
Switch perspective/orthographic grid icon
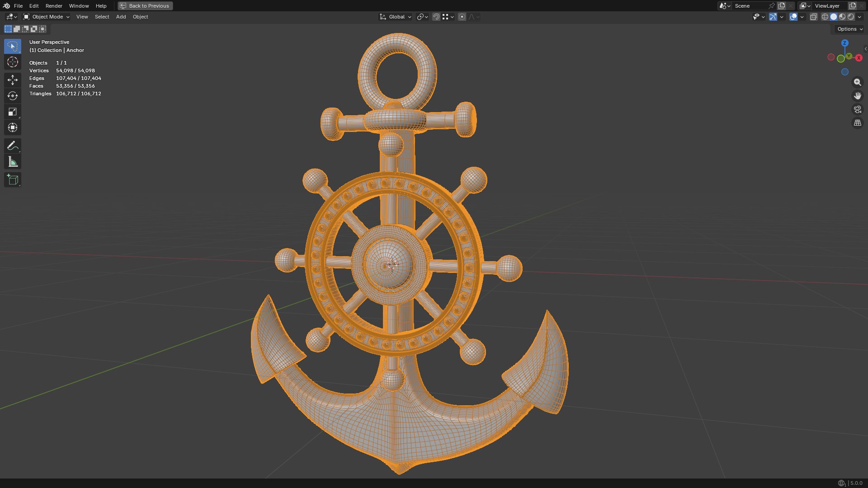tap(857, 123)
